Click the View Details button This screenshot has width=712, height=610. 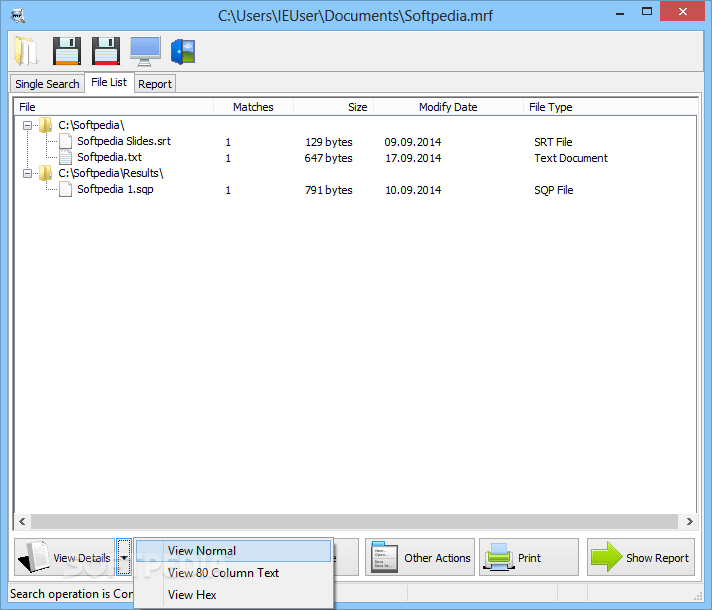click(64, 557)
